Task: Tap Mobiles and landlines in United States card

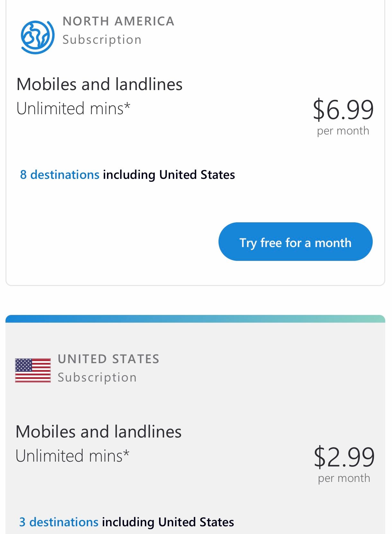Action: click(98, 432)
